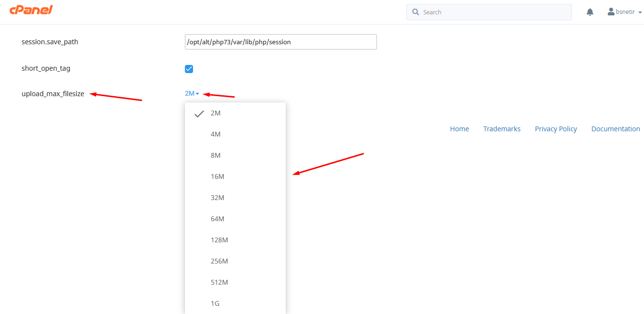Pick the 64M option
Screen dimensions: 644x314
coord(235,219)
